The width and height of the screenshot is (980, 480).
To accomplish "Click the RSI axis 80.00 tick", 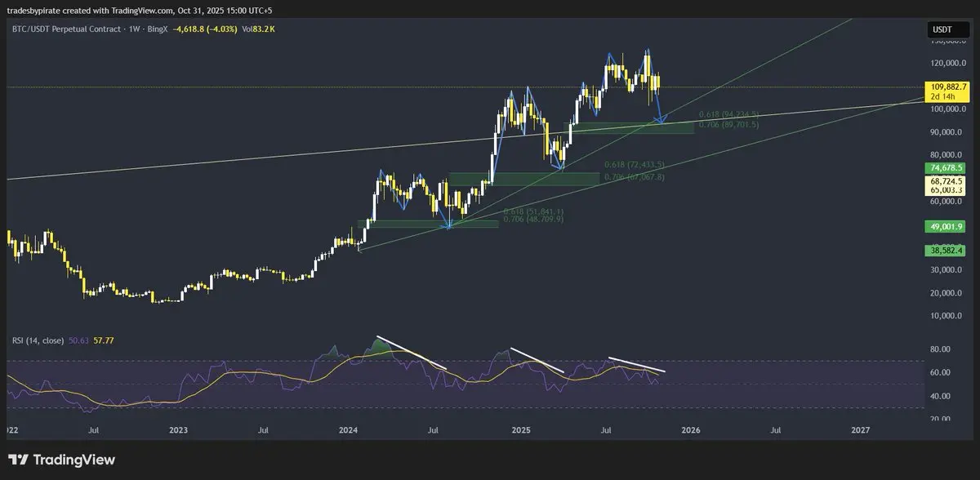I will coord(941,349).
